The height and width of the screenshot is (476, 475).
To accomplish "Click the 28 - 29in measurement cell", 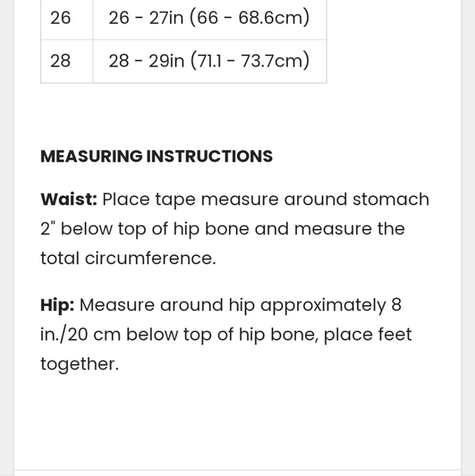I will (x=210, y=61).
